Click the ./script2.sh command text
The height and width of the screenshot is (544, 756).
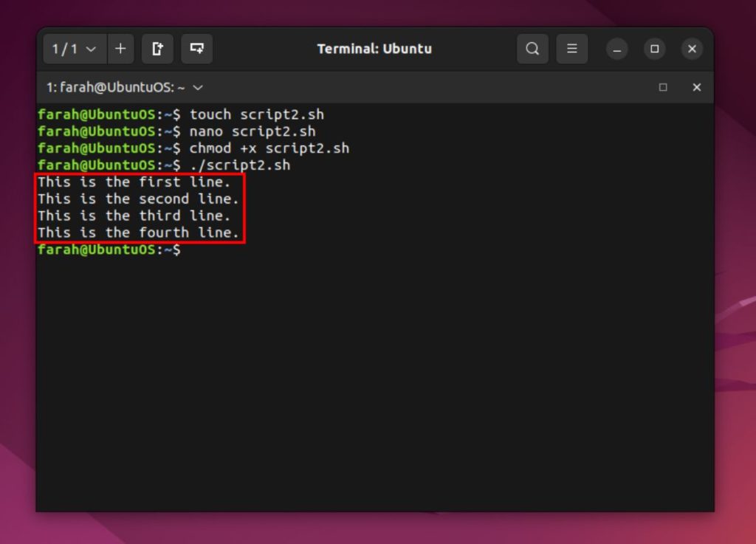coord(240,165)
